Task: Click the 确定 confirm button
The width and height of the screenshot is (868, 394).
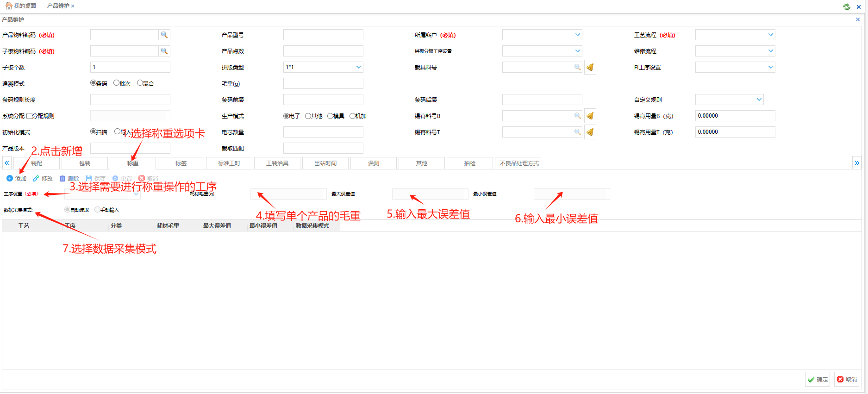Action: (818, 380)
